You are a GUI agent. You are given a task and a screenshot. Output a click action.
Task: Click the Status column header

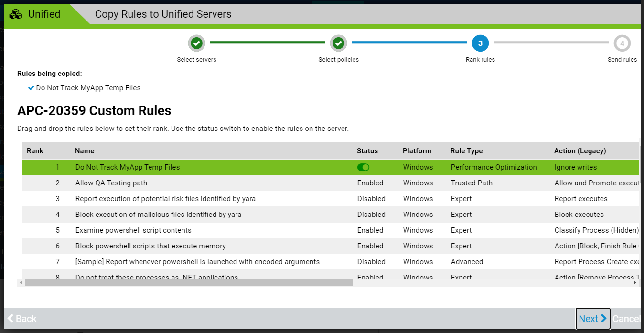tap(367, 150)
